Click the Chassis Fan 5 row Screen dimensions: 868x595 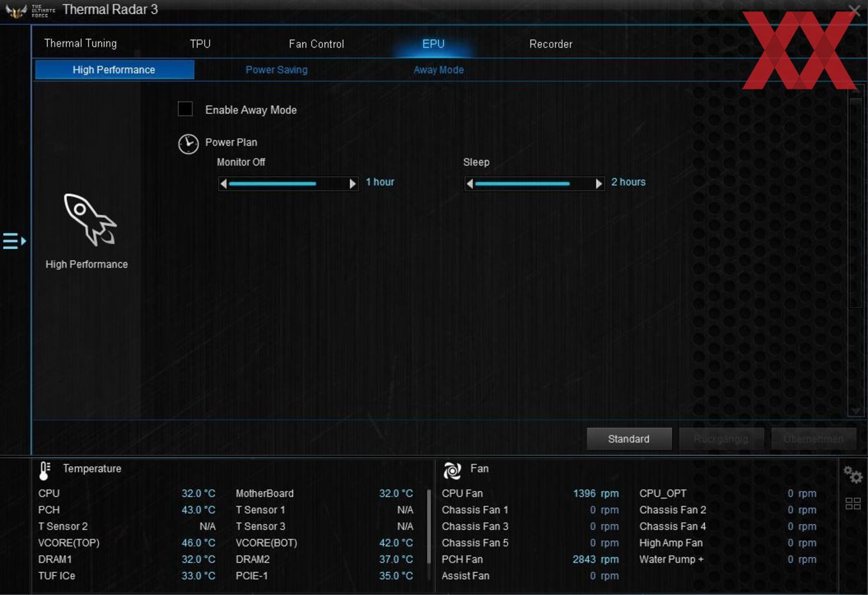pos(530,543)
